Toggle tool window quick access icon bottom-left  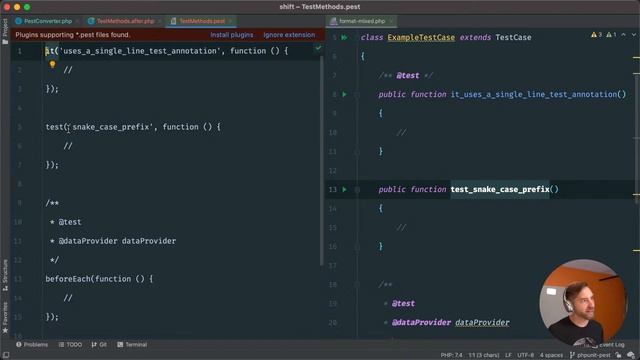[6, 355]
